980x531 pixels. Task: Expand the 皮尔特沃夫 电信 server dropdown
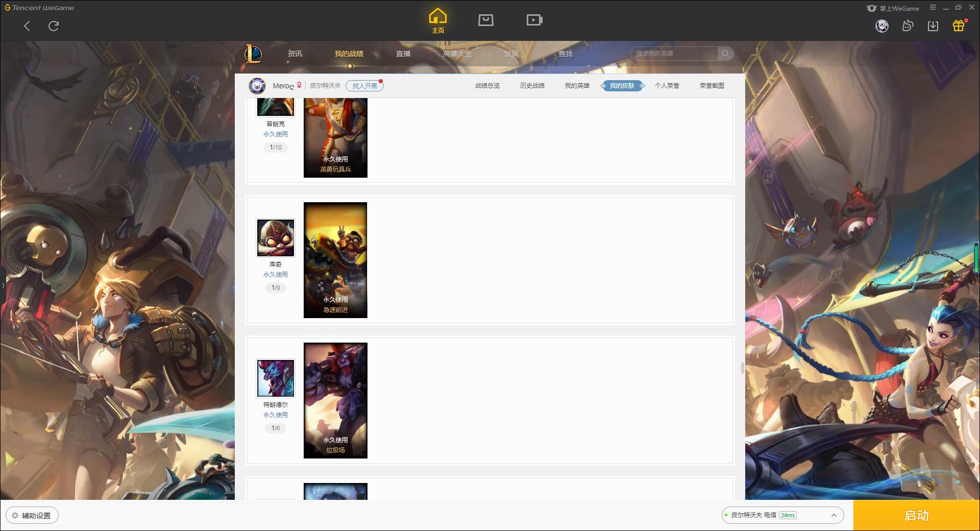(782, 515)
